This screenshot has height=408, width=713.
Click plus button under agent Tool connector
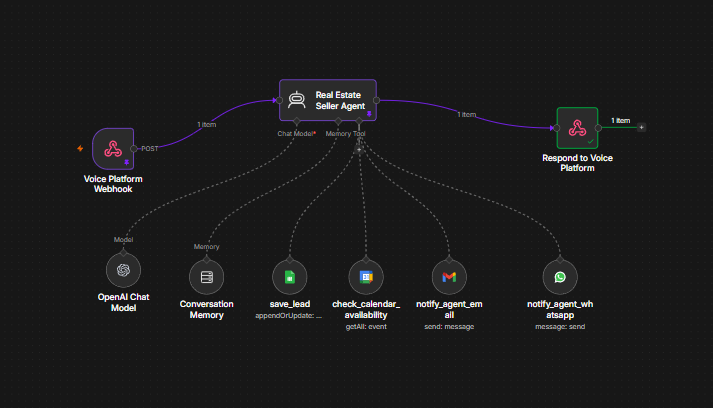359,149
